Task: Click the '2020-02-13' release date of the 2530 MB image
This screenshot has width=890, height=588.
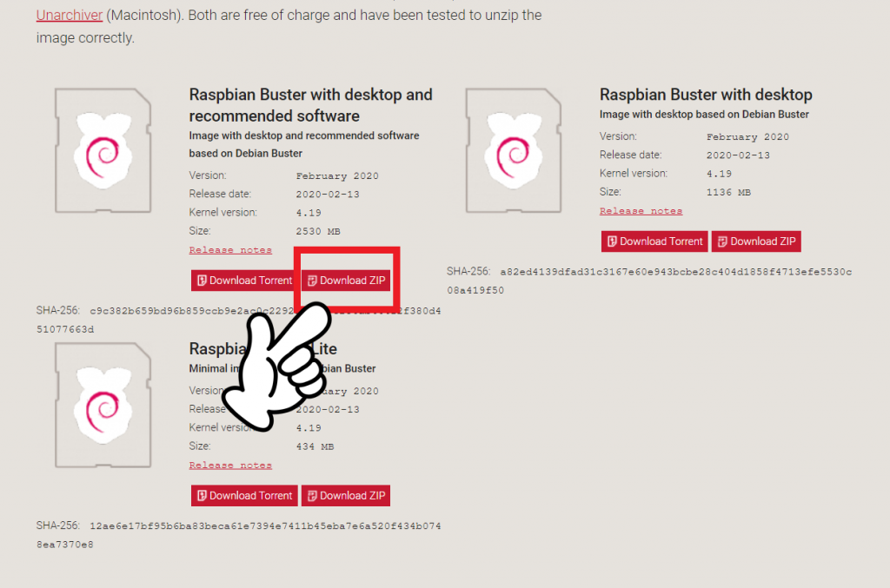Action: [x=328, y=195]
